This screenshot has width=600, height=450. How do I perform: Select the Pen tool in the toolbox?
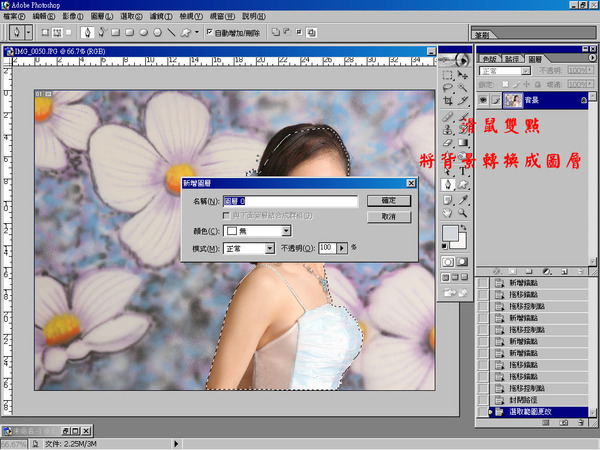tap(450, 184)
